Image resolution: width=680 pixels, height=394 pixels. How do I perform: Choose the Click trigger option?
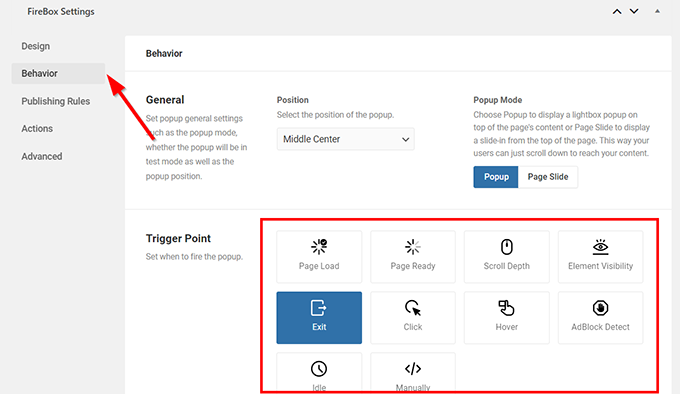tap(413, 318)
